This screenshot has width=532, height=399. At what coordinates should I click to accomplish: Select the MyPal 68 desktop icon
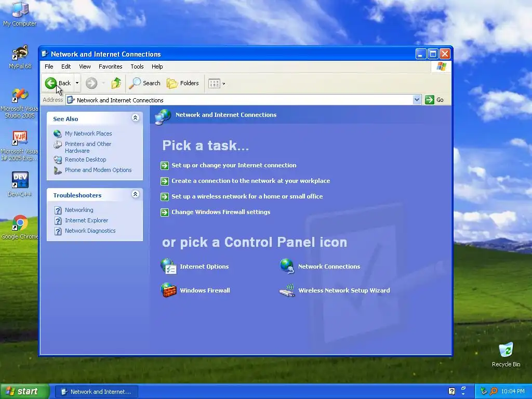[x=20, y=57]
